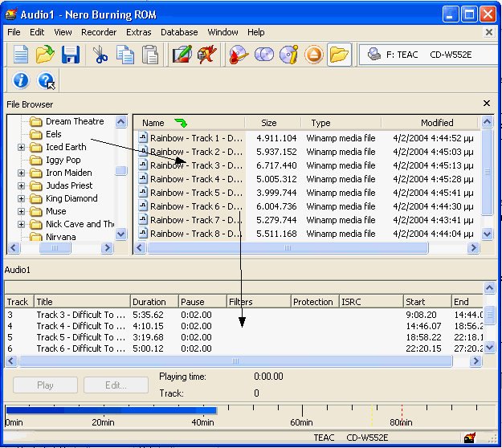The image size is (502, 448).
Task: Click the yellow dashed capacity marker
Action: tap(372, 415)
